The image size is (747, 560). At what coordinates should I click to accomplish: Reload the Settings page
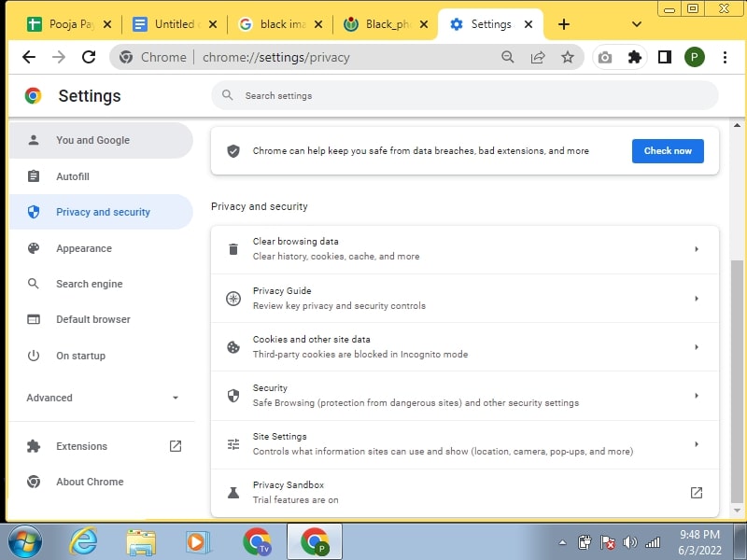[x=89, y=57]
